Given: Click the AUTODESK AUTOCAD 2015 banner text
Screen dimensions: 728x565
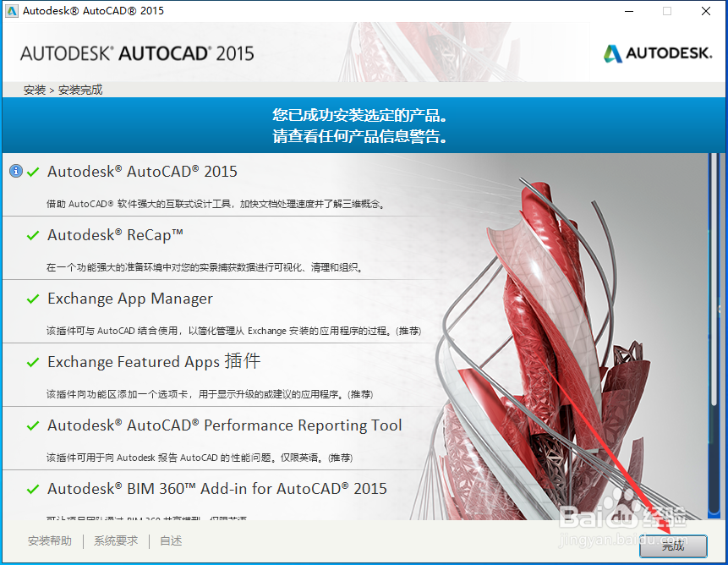Looking at the screenshot, I should click(x=135, y=52).
